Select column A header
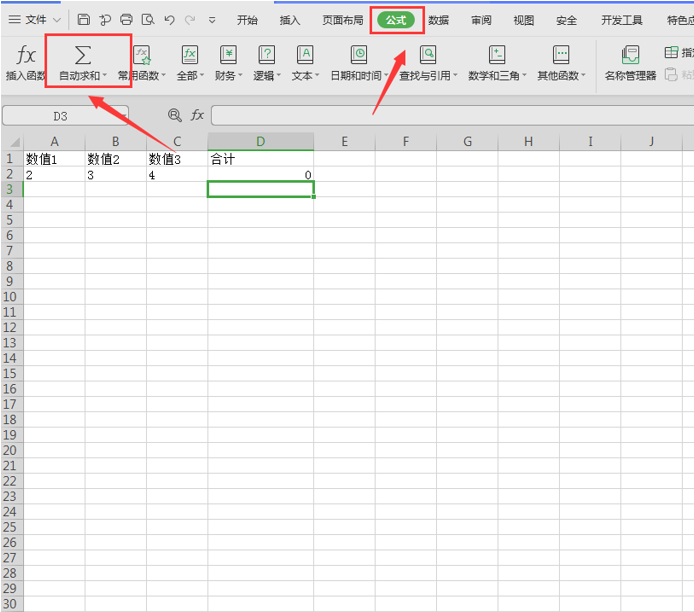 point(54,142)
